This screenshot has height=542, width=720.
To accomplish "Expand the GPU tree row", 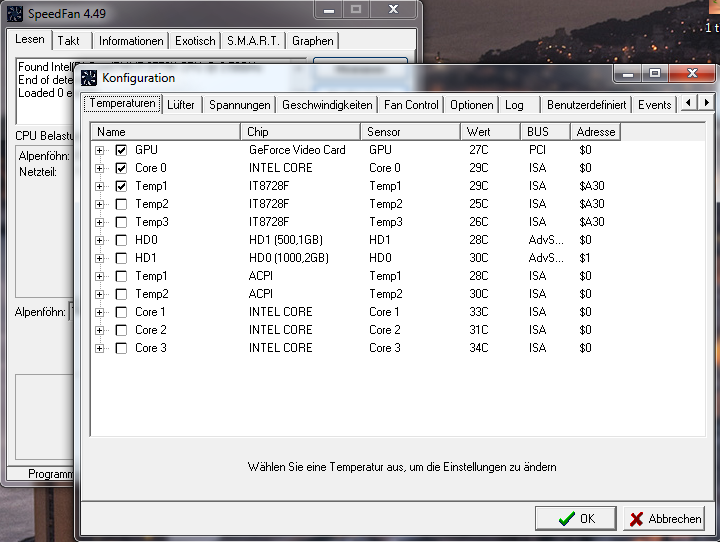I will click(99, 150).
